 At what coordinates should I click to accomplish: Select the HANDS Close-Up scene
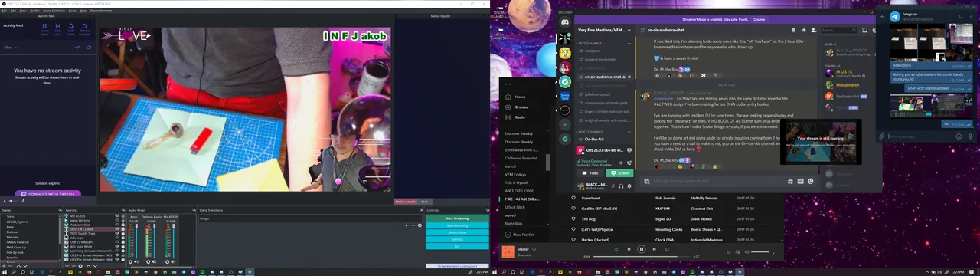[x=18, y=242]
